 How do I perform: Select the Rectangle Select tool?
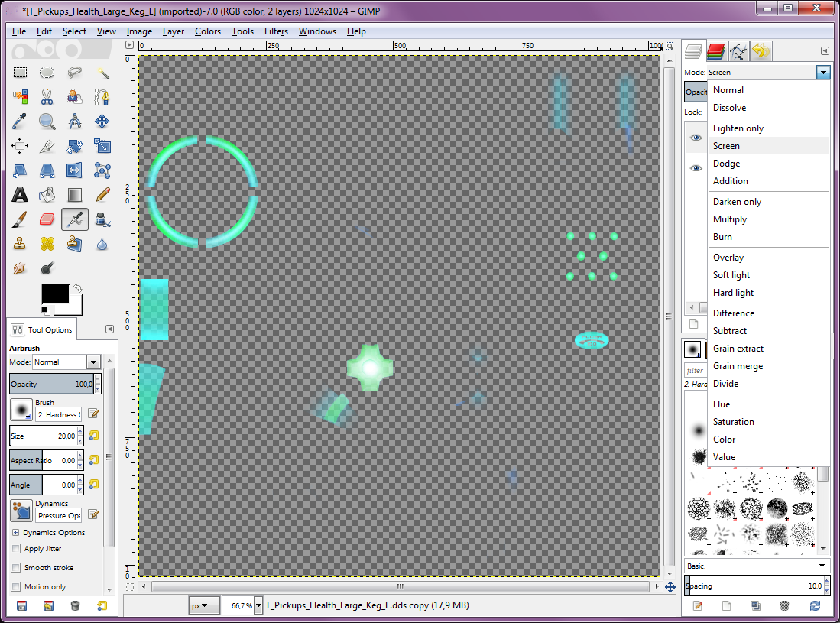coord(21,73)
